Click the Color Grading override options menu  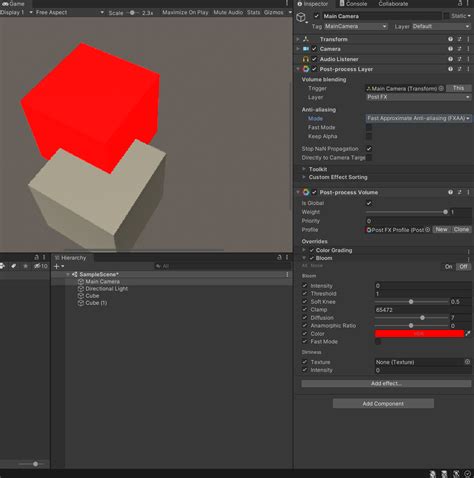(468, 251)
